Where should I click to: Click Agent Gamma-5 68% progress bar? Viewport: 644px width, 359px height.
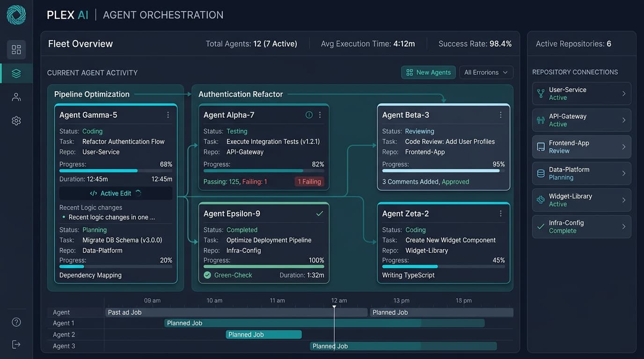116,171
